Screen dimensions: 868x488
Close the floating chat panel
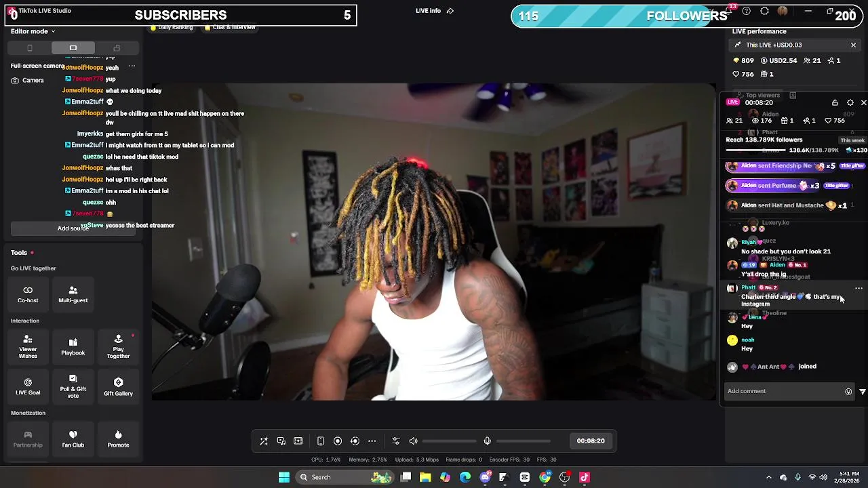pyautogui.click(x=863, y=102)
